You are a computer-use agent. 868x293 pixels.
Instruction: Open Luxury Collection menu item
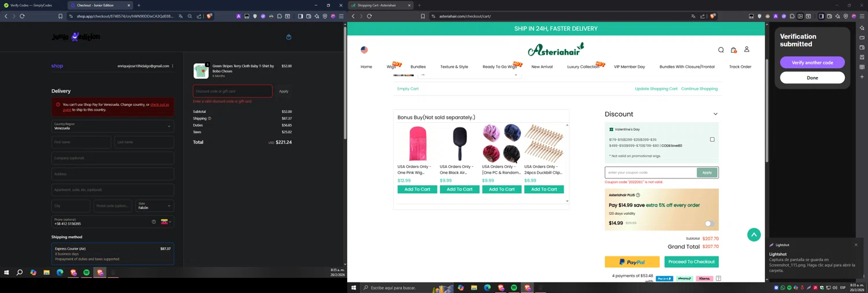[x=583, y=67]
